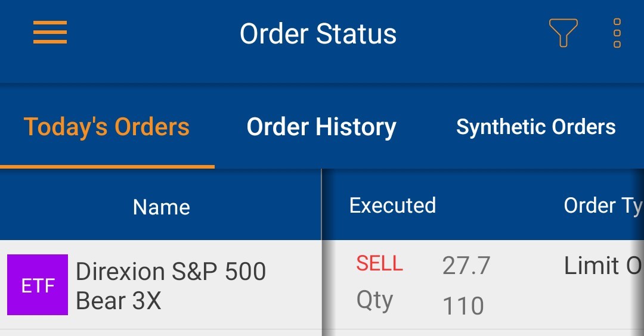The height and width of the screenshot is (336, 644).
Task: Tap the Order Status page title
Action: (x=318, y=33)
